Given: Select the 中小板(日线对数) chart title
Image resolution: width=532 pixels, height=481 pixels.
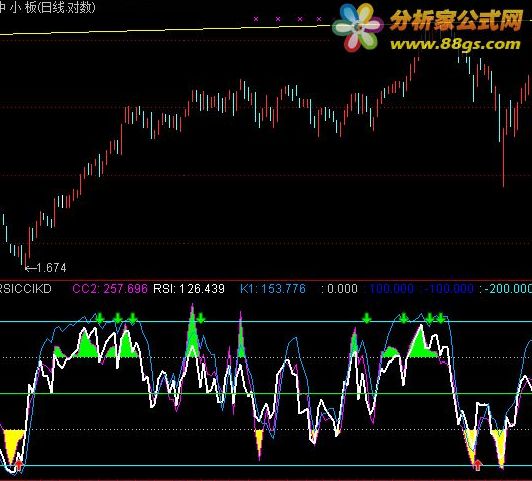Looking at the screenshot, I should (x=48, y=7).
